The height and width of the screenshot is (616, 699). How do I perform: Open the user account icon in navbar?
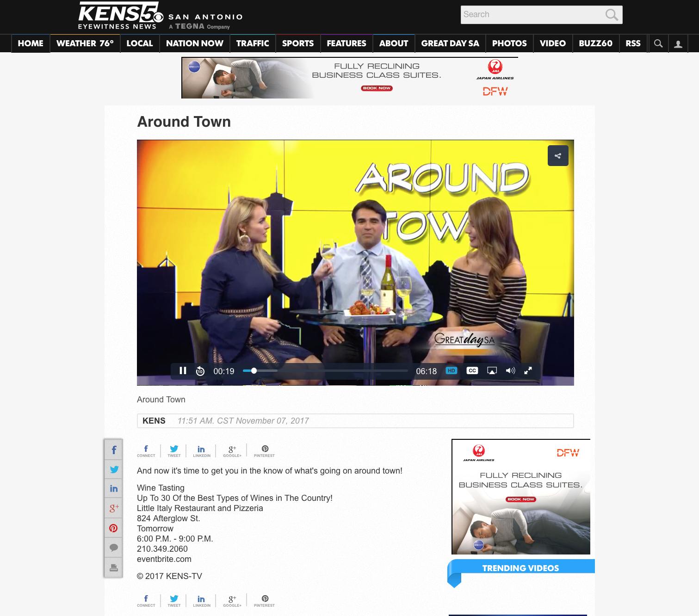coord(678,44)
